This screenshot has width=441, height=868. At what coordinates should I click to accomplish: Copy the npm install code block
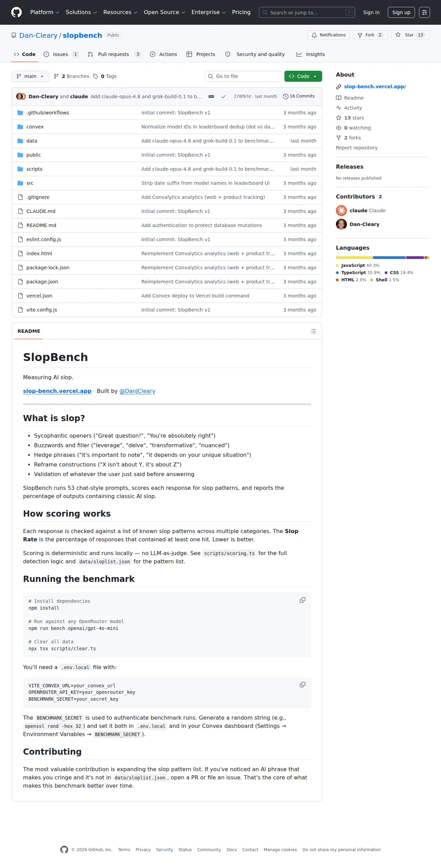tap(302, 600)
